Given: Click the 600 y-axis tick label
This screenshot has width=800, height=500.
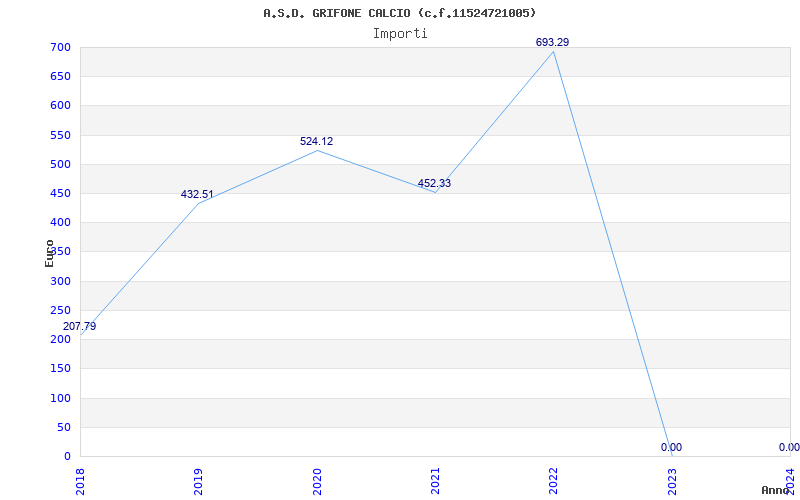Looking at the screenshot, I should (x=60, y=106).
